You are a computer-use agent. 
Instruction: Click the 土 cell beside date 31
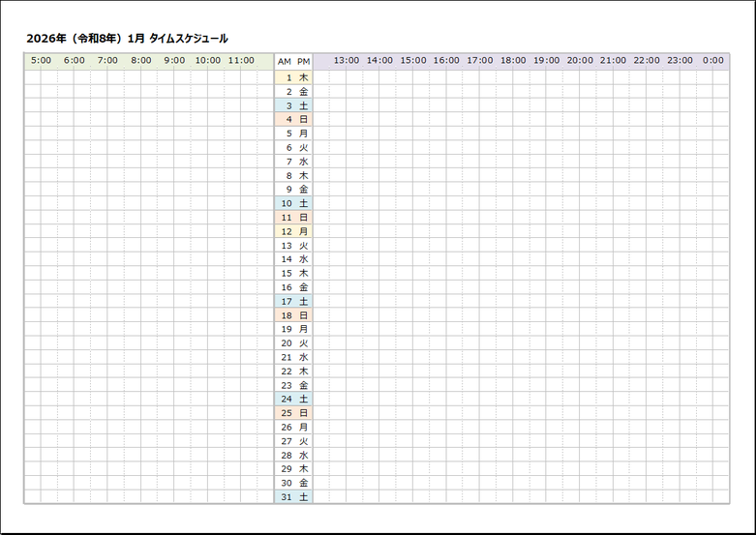tap(304, 497)
